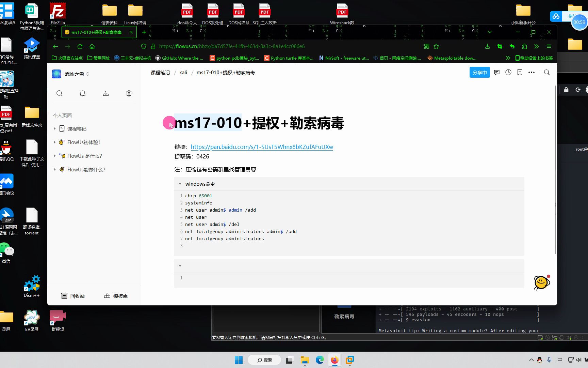Screen dimensions: 588x368
Task: Go to 课程笔记 breadcrumb
Action: [x=160, y=73]
